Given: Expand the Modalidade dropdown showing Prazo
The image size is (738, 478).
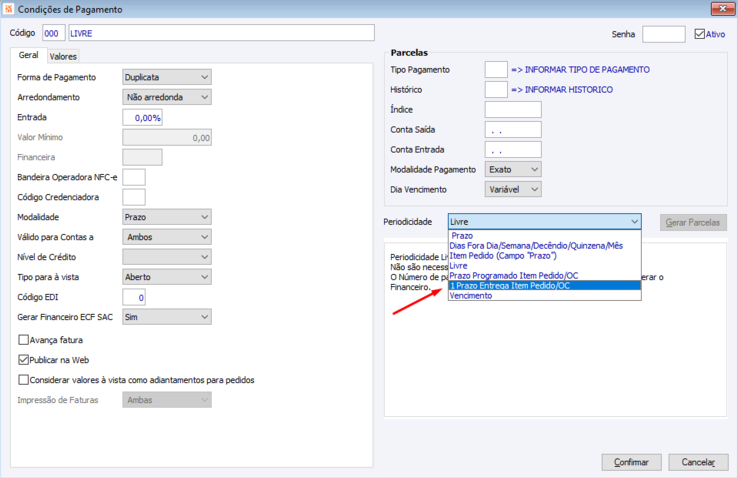Looking at the screenshot, I should (x=167, y=217).
